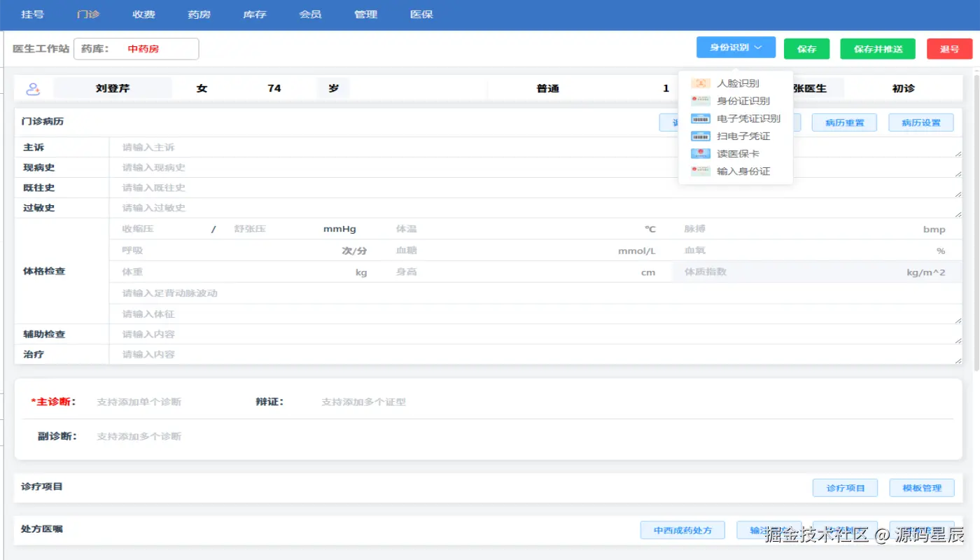Open 病历设置 settings button
Image resolution: width=980 pixels, height=560 pixels.
[921, 122]
